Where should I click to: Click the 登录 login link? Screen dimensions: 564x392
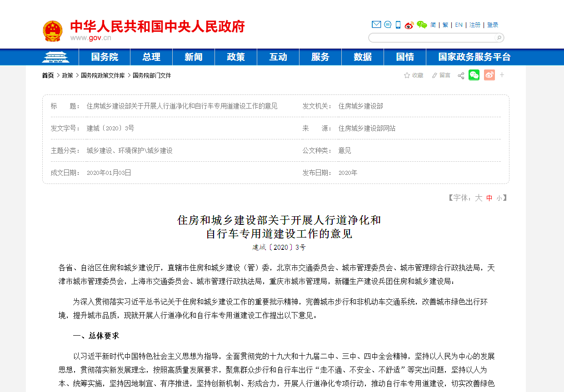pos(493,25)
